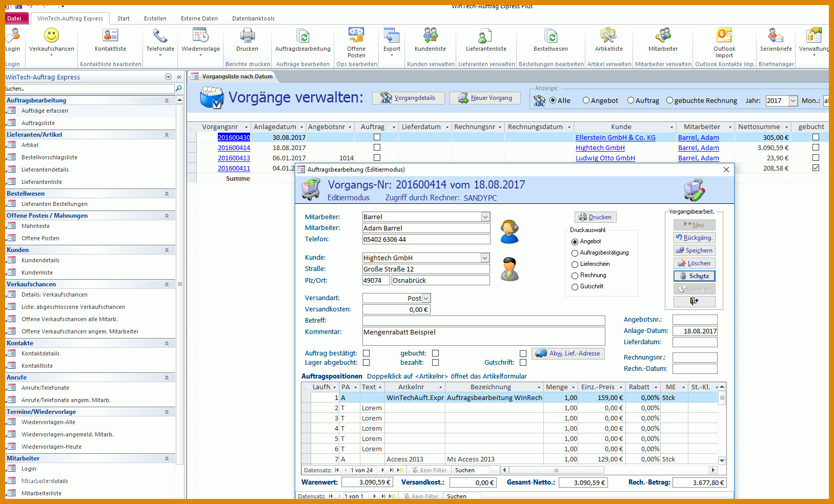Open Vorgangsnr column filter arrow

(x=246, y=127)
